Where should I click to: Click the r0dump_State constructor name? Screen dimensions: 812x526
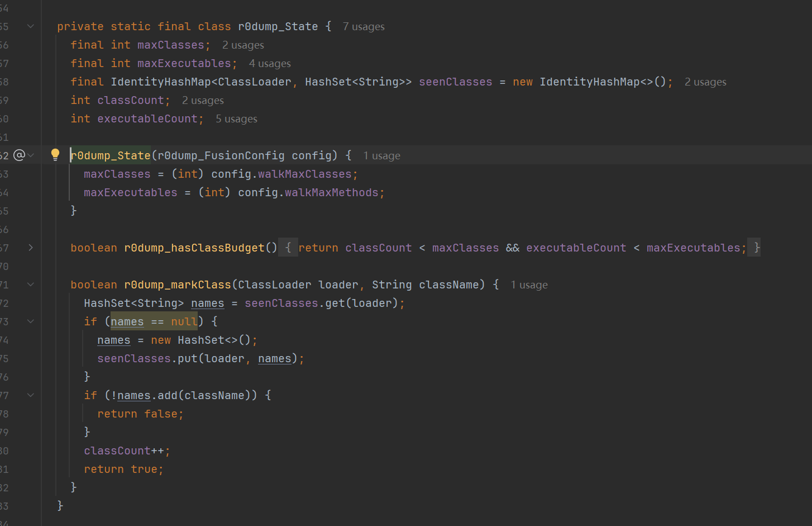[x=111, y=155]
